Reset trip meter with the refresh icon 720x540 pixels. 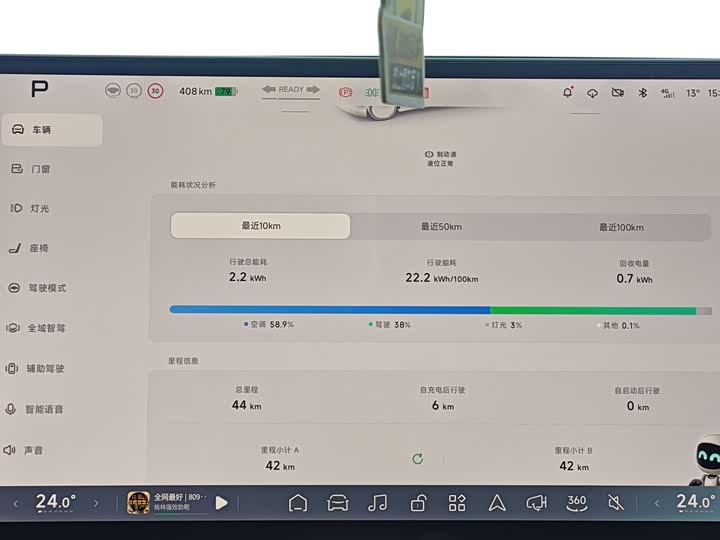pyautogui.click(x=418, y=459)
